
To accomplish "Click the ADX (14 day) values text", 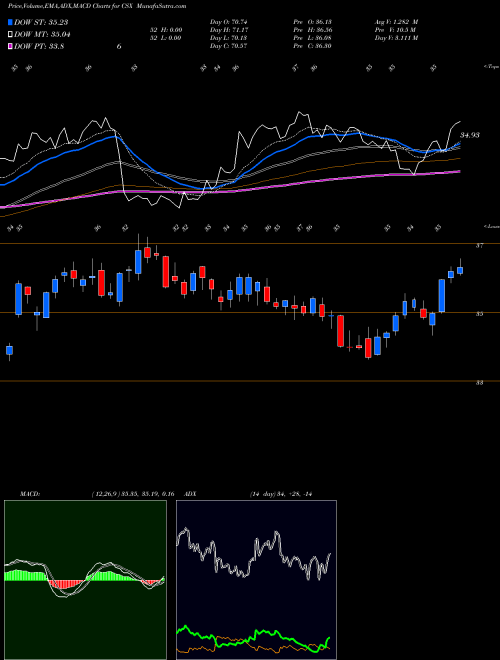I will pyautogui.click(x=280, y=494).
